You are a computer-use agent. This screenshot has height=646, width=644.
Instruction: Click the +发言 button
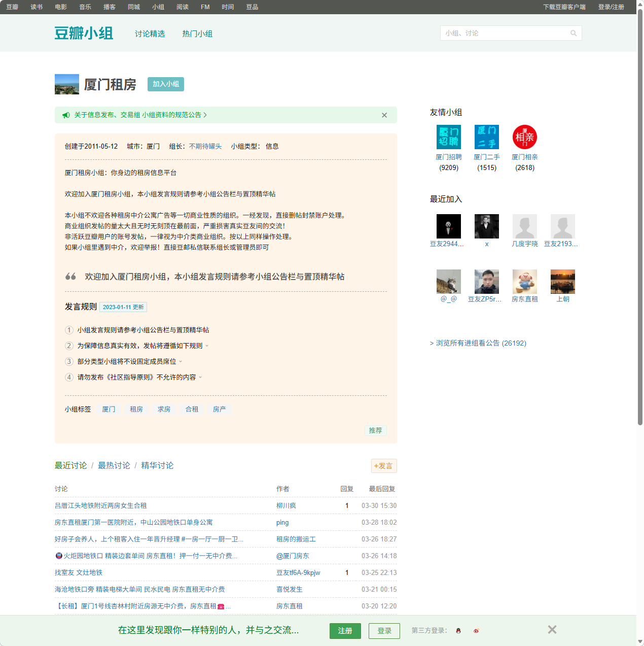384,465
